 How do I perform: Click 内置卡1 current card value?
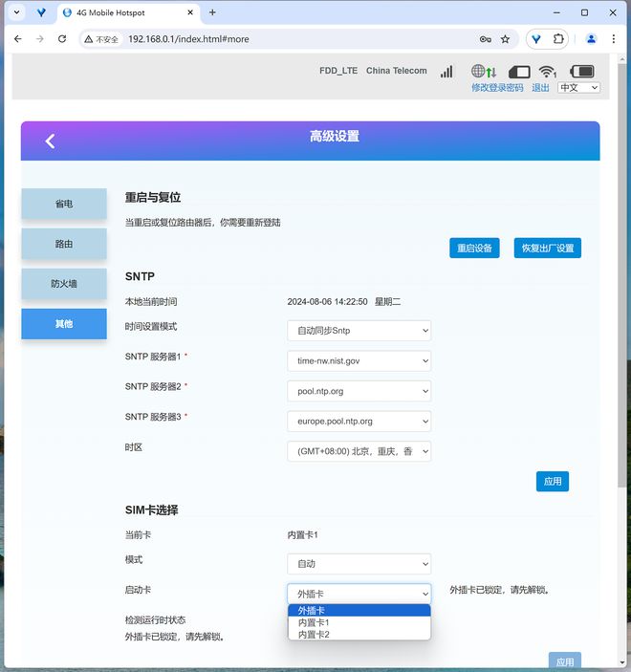coord(303,535)
